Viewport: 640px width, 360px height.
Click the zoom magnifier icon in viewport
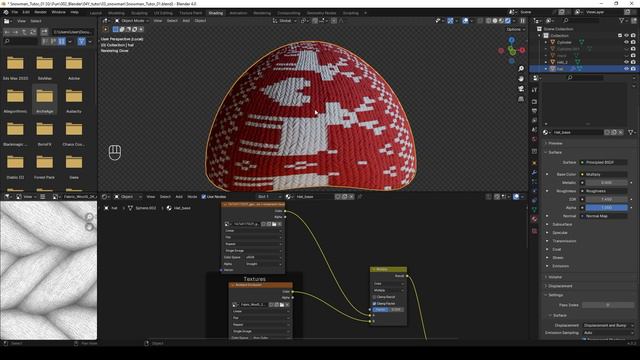point(521,69)
